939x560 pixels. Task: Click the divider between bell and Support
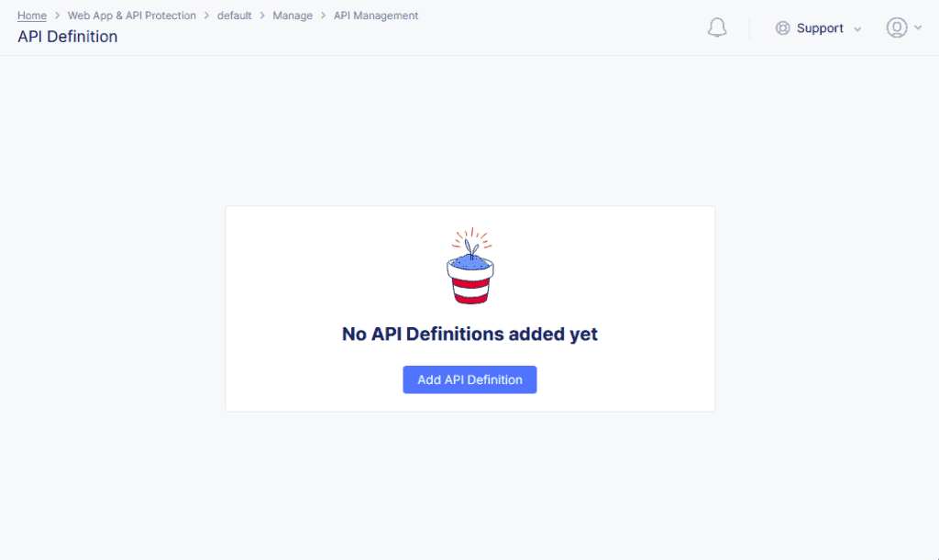click(x=749, y=28)
